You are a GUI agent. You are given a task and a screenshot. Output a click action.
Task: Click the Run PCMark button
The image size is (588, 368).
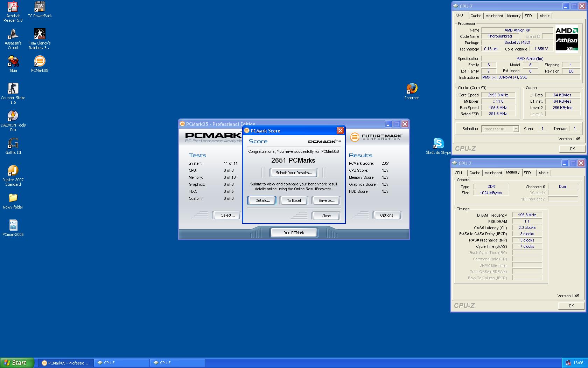click(294, 233)
